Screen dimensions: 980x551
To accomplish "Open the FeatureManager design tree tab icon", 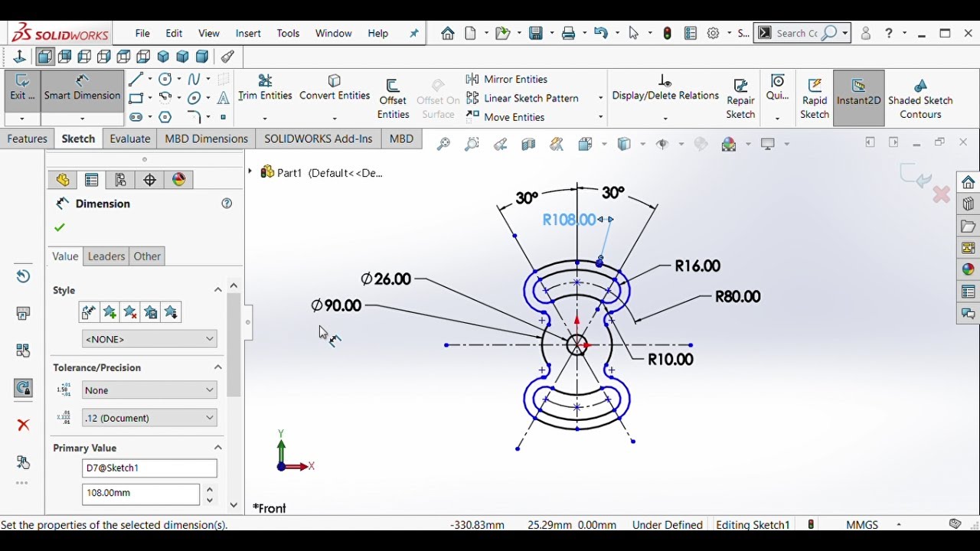I will click(63, 180).
